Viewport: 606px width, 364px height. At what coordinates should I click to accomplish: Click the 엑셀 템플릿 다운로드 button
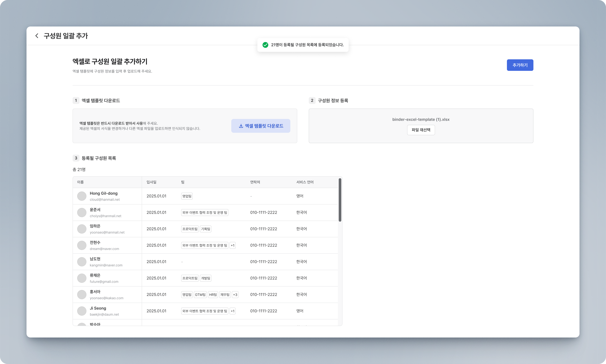(x=261, y=126)
